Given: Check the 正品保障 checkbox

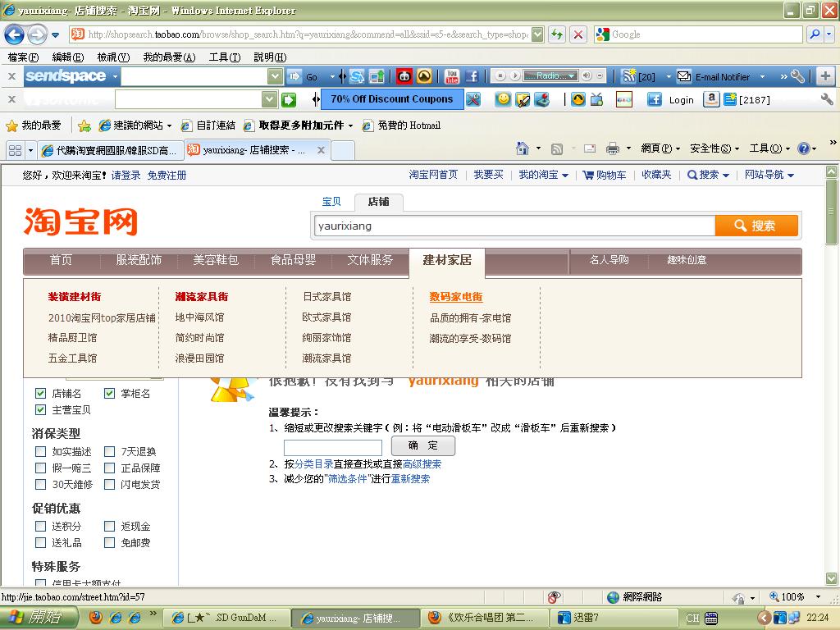Looking at the screenshot, I should pyautogui.click(x=109, y=468).
